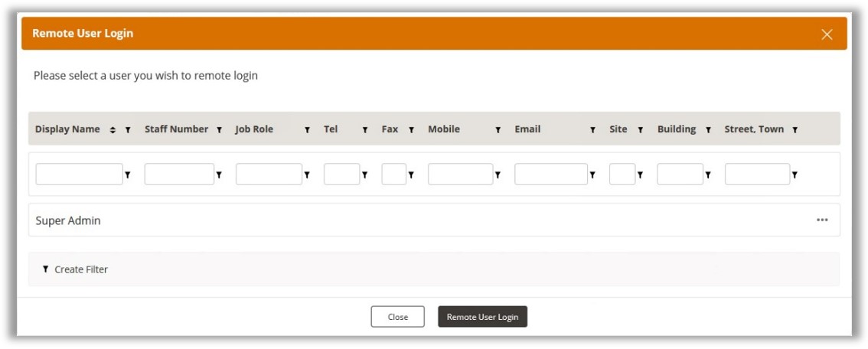The width and height of the screenshot is (868, 349).
Task: Click filter icon beside Tel header
Action: click(x=364, y=130)
